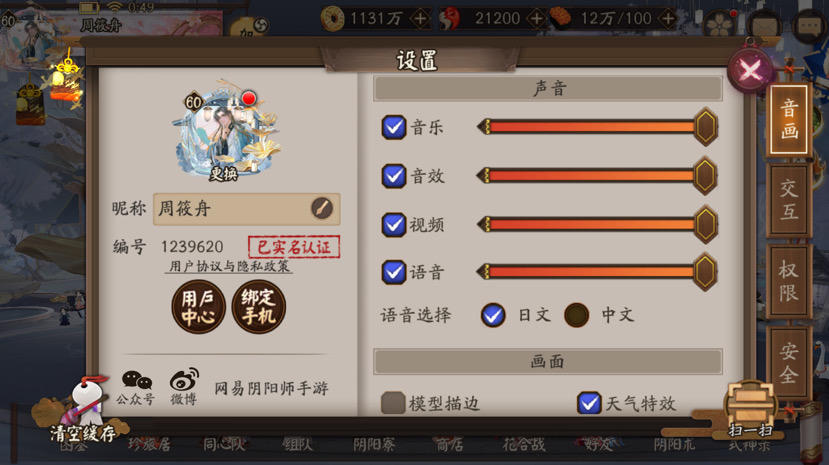Click the 语音 voice volume slider
Screen dimensions: 829x465
click(597, 272)
